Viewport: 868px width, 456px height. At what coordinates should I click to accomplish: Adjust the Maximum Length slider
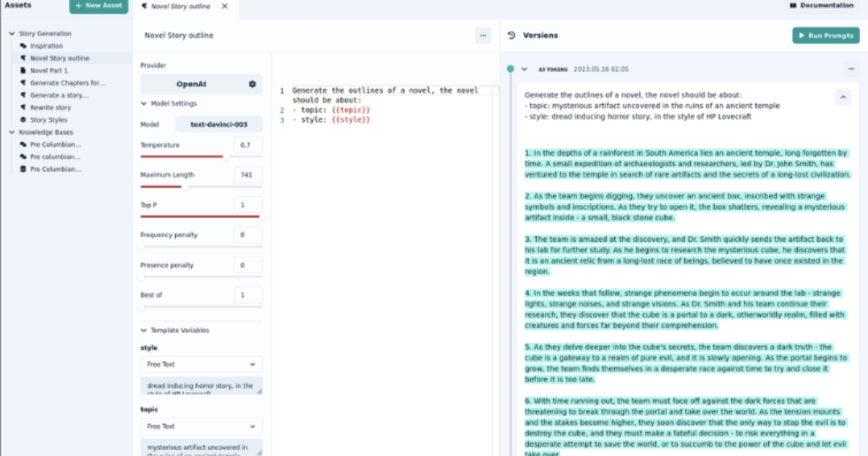pyautogui.click(x=201, y=187)
